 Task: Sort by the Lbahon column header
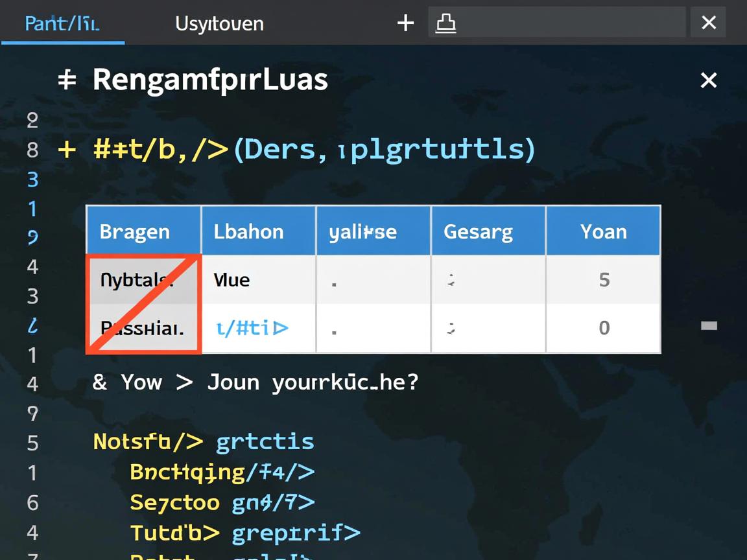tap(249, 231)
